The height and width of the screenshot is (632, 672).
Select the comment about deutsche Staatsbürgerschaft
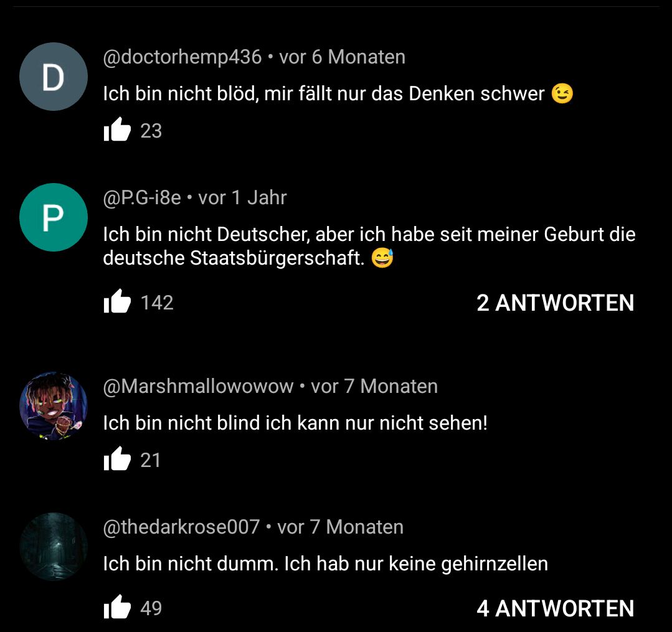point(369,247)
